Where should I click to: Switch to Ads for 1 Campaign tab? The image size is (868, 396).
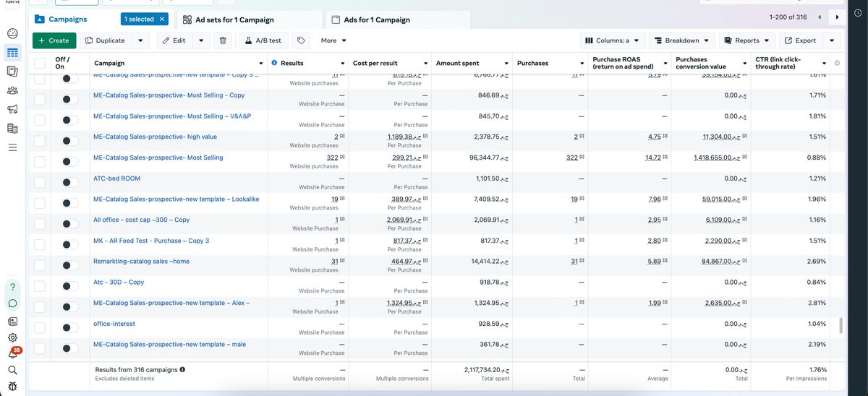[396, 20]
